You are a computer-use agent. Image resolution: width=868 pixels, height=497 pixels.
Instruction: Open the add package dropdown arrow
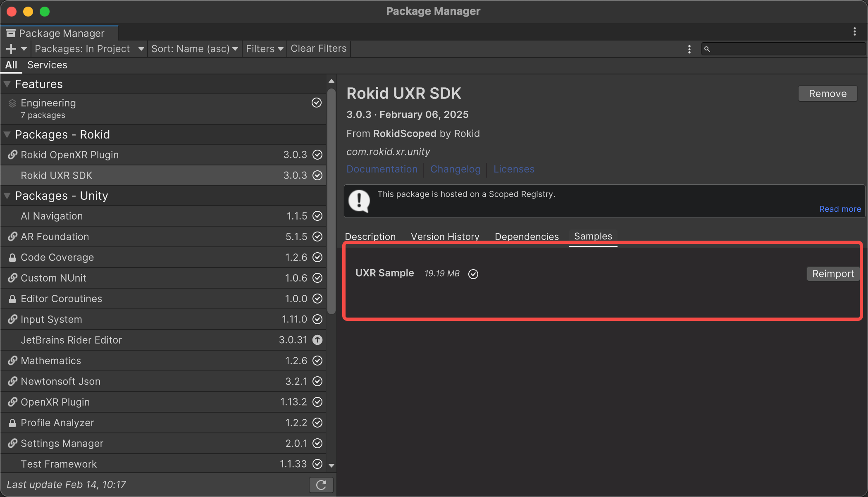pos(24,49)
